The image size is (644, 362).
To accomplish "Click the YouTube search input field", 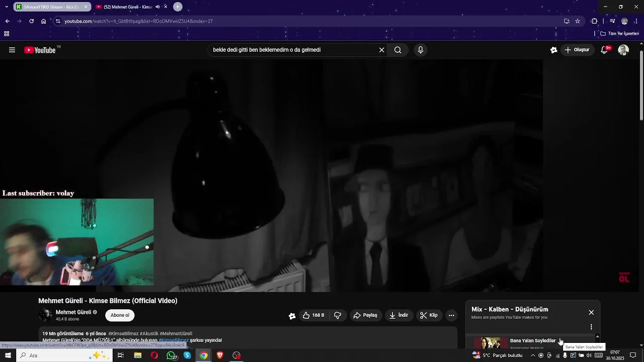I will pos(293,50).
